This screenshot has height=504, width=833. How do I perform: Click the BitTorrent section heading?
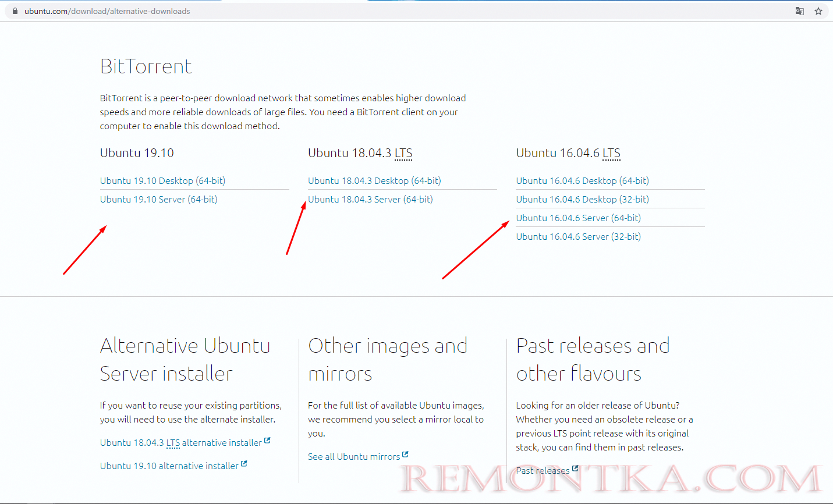[146, 66]
